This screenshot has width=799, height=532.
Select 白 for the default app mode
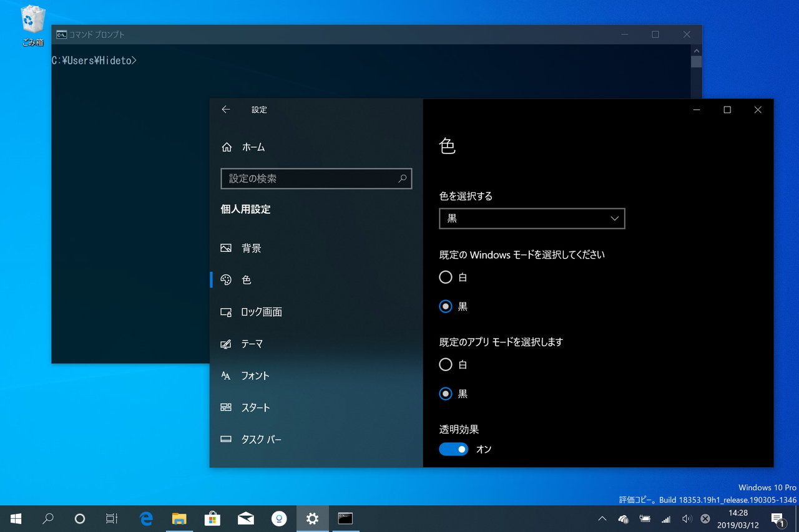pos(446,364)
